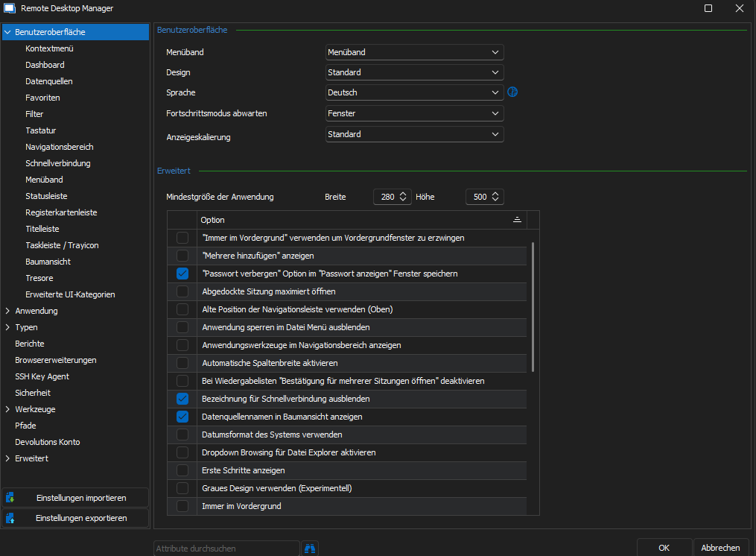756x556 pixels.
Task: Click Einstellungen importieren button
Action: click(75, 498)
